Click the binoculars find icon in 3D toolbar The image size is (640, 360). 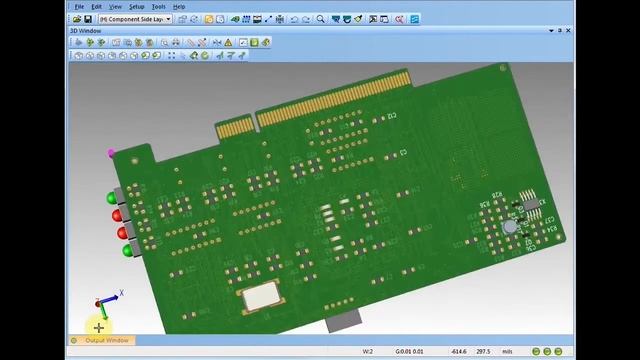pyautogui.click(x=176, y=42)
